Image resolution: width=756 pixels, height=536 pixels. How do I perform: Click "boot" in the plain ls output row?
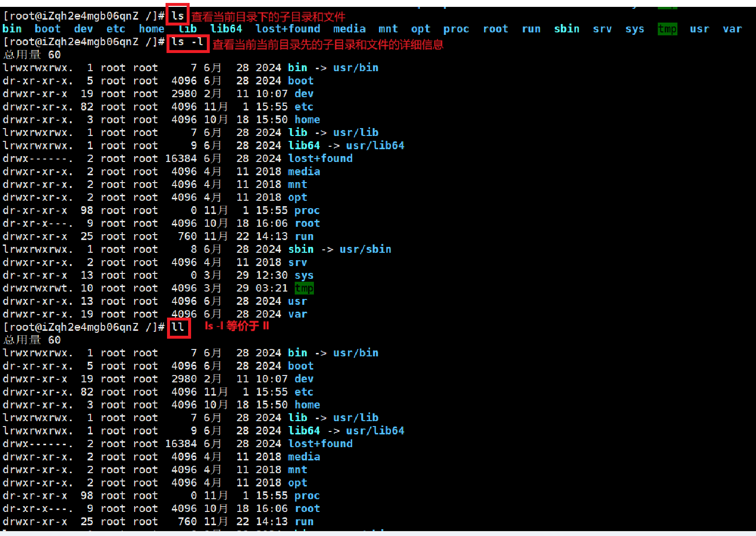tap(48, 29)
